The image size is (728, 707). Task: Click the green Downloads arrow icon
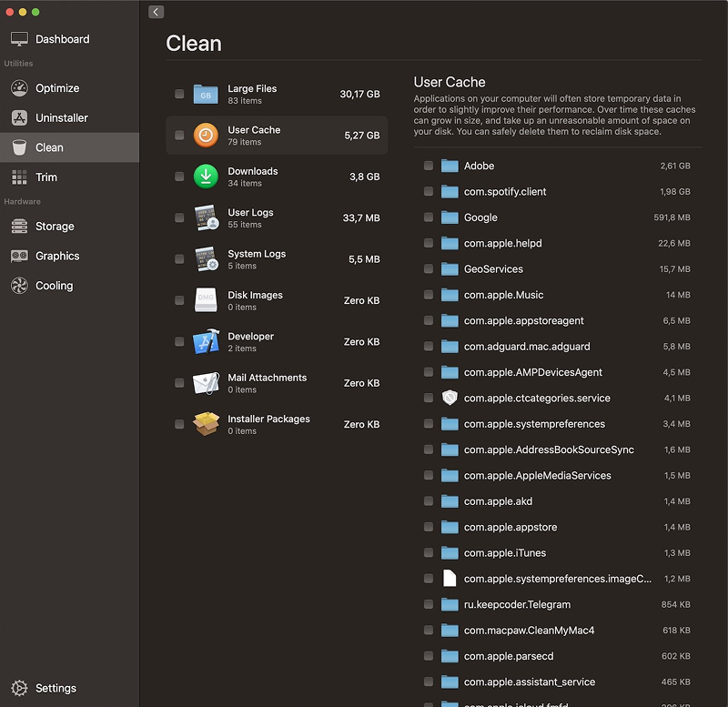[206, 177]
